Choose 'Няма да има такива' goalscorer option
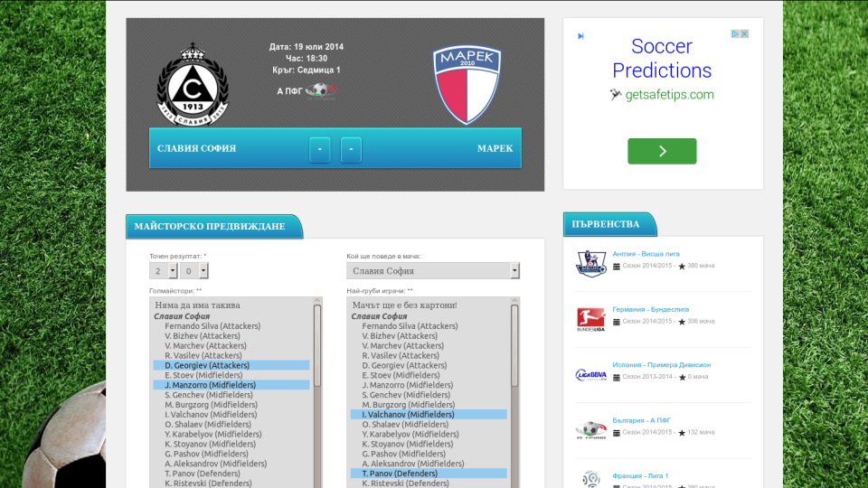868x488 pixels. [198, 305]
